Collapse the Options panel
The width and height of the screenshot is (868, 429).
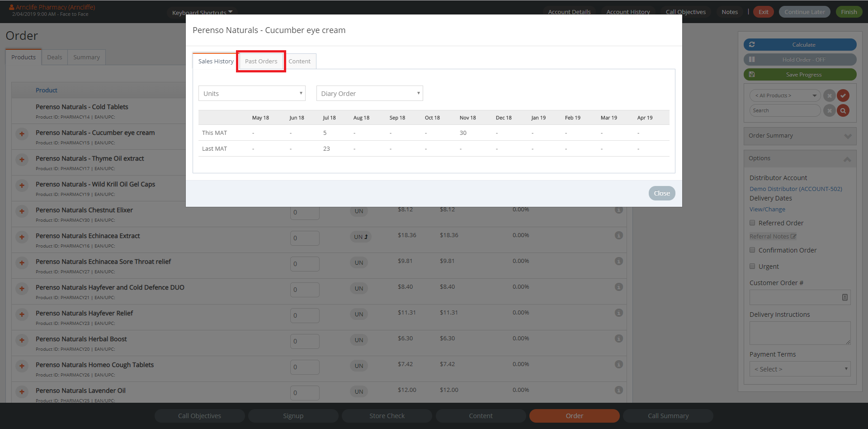click(x=800, y=158)
